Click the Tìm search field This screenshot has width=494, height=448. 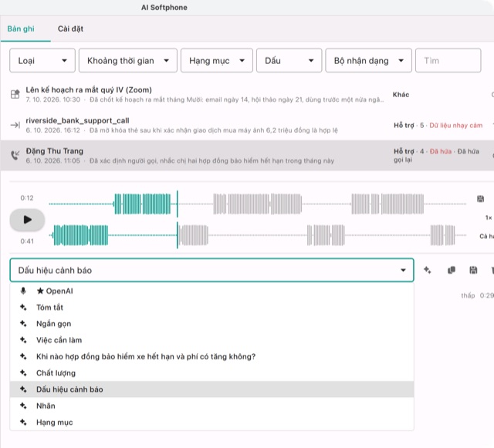point(448,60)
